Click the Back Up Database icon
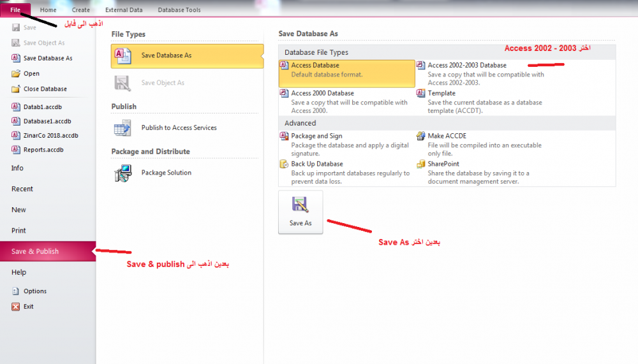The image size is (638, 364). (x=285, y=164)
